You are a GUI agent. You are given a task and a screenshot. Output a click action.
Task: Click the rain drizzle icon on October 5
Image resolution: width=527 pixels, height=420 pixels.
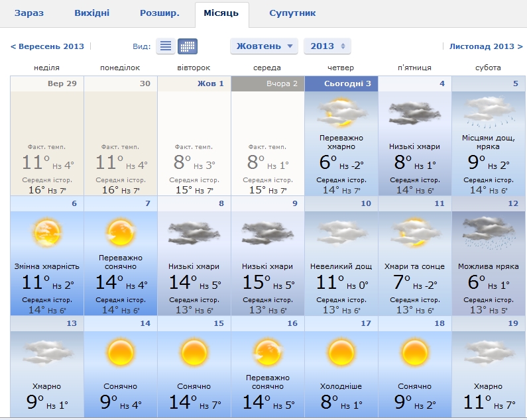point(488,111)
